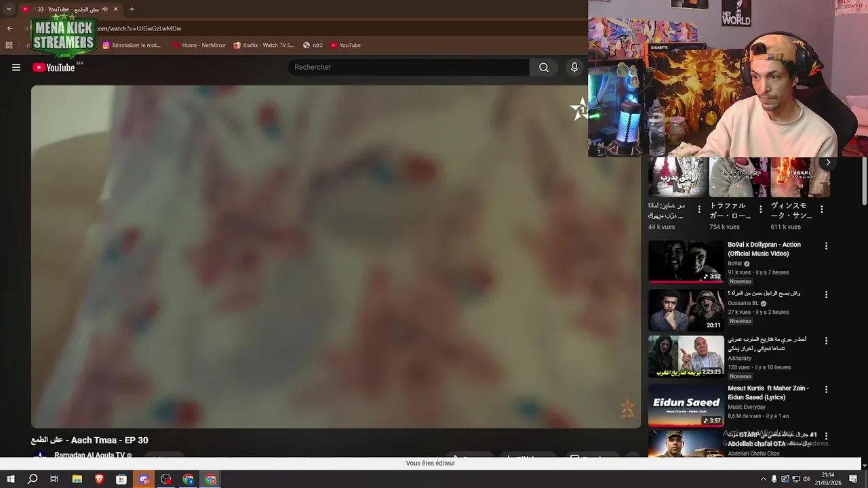Select the YouTube browser tab
The width and height of the screenshot is (868, 488).
coord(70,9)
